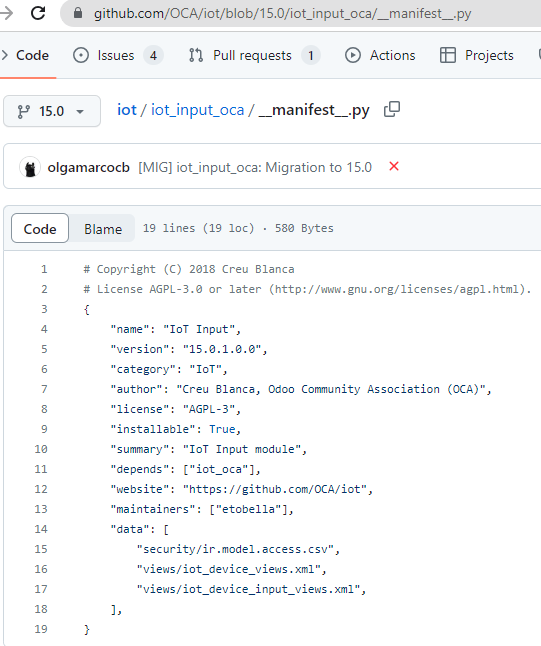Click the depends ["iot_oca"] line
This screenshot has width=541, height=646.
(185, 469)
